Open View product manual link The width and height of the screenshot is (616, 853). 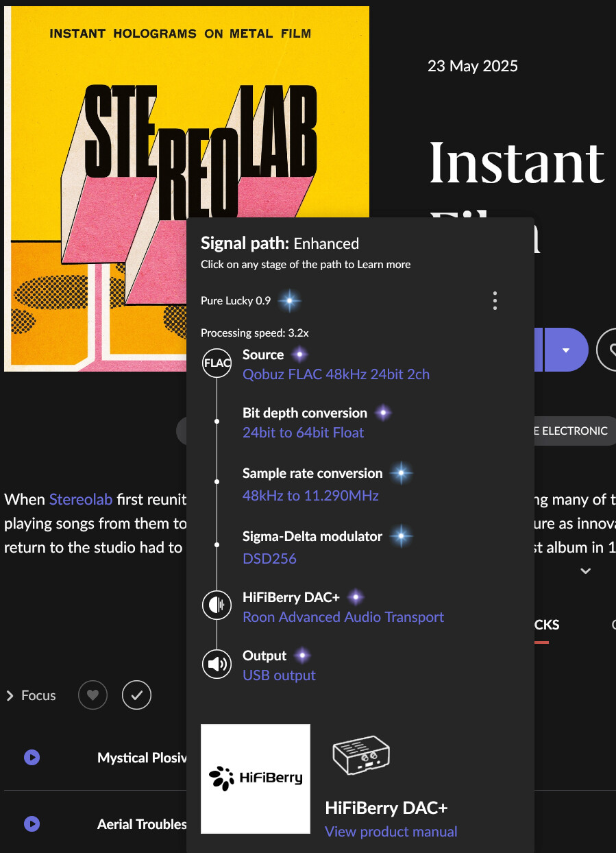(391, 832)
